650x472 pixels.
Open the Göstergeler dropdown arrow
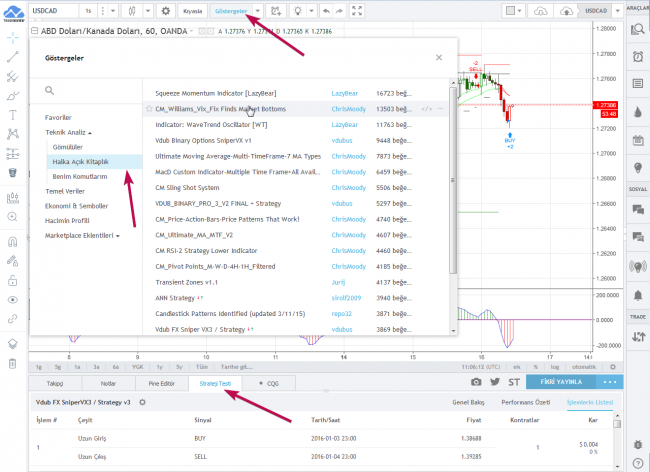point(258,11)
